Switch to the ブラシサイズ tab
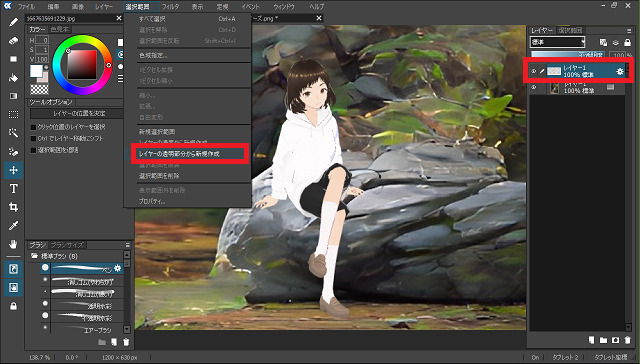 (67, 245)
